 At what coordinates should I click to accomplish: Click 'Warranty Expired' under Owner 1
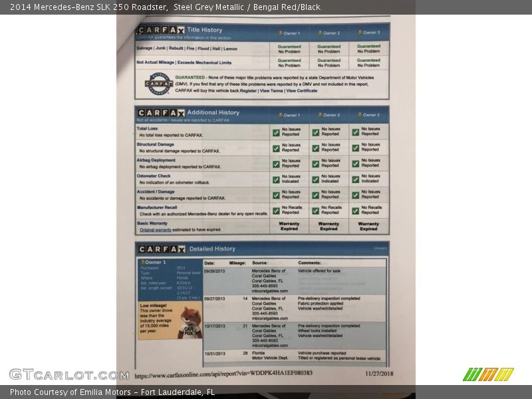[x=289, y=226]
